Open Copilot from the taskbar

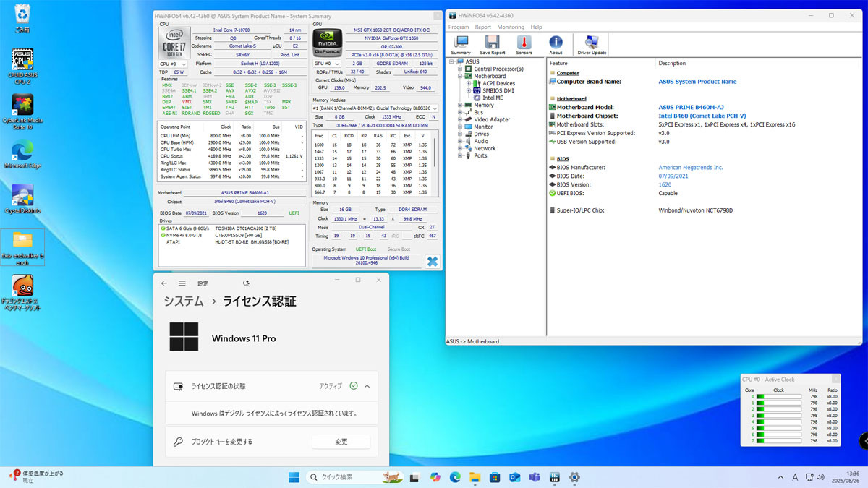pos(435,477)
